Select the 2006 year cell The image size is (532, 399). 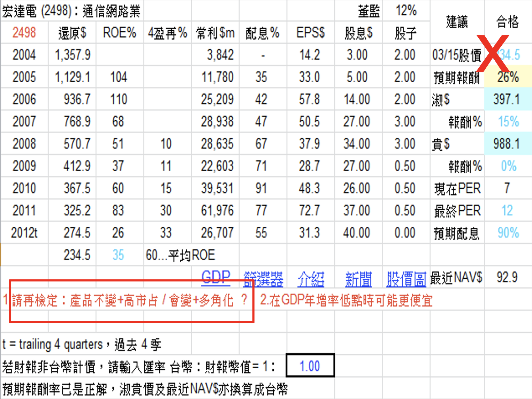tap(24, 99)
